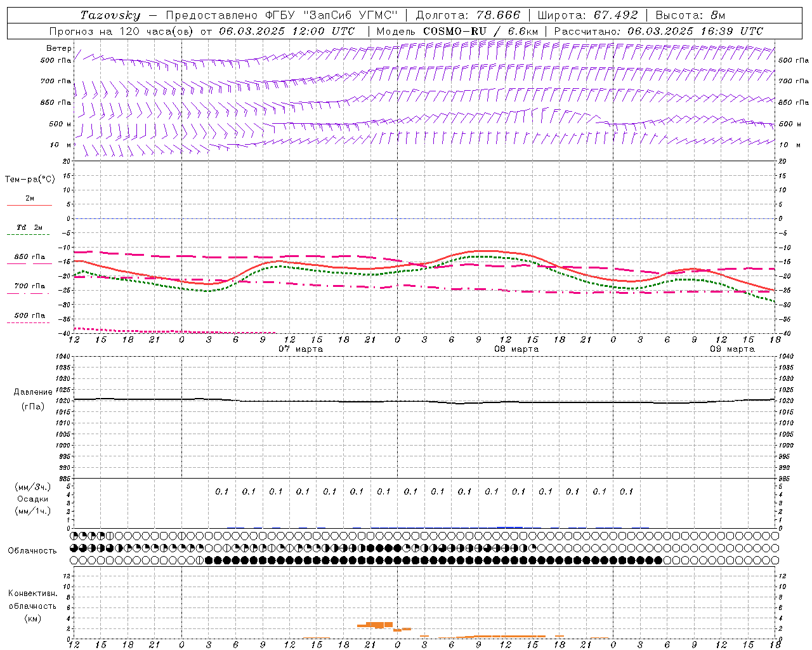This screenshot has width=812, height=650.
Task: Click the Td 2м dew point legend entry
Action: (x=30, y=227)
